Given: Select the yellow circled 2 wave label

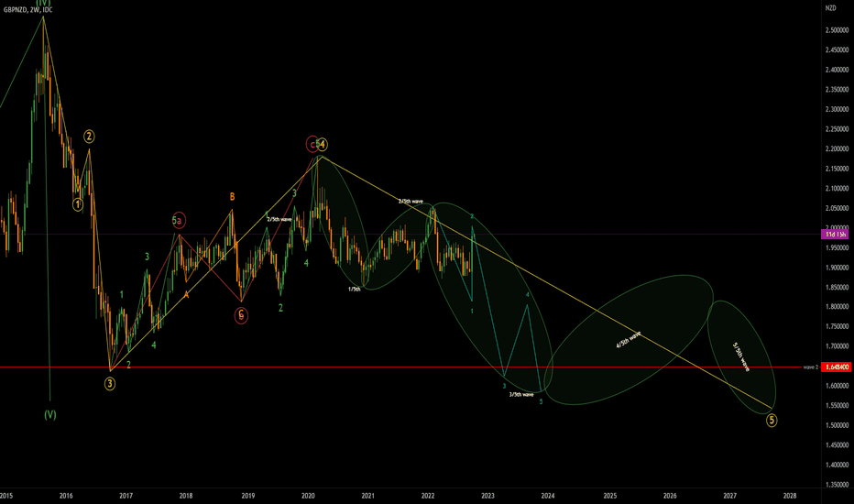Looking at the screenshot, I should point(89,137).
